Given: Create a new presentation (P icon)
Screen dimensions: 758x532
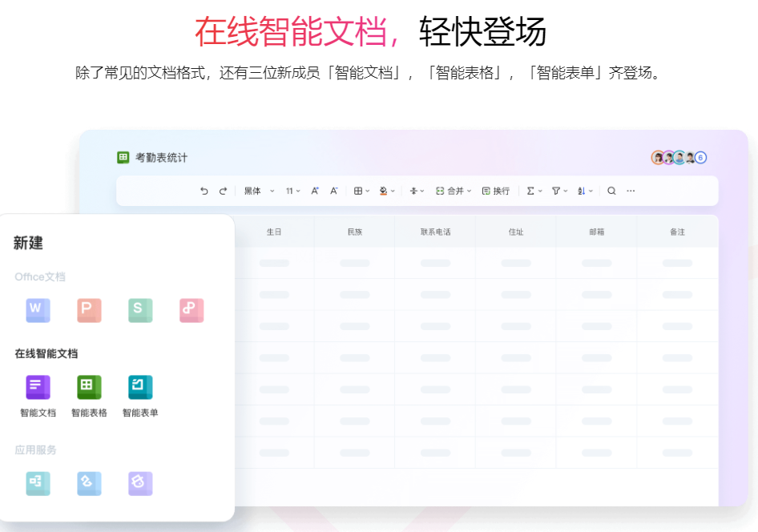Looking at the screenshot, I should 90,310.
